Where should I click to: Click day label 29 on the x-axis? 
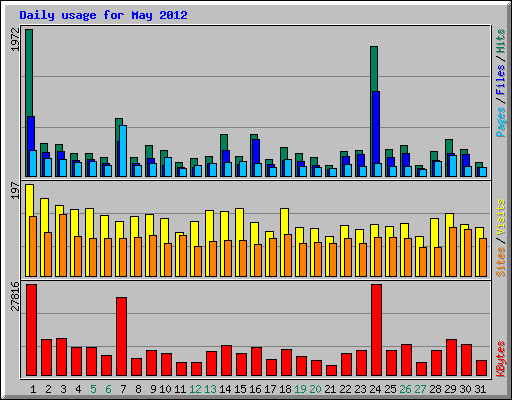click(450, 389)
